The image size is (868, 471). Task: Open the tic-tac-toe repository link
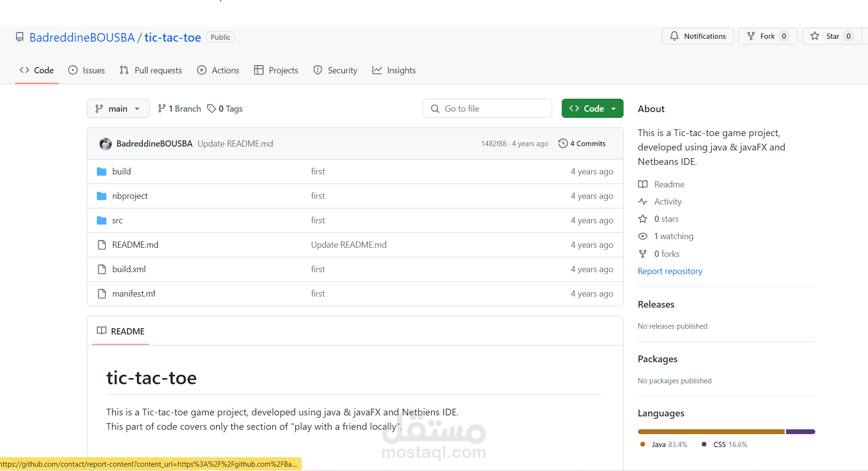point(173,37)
